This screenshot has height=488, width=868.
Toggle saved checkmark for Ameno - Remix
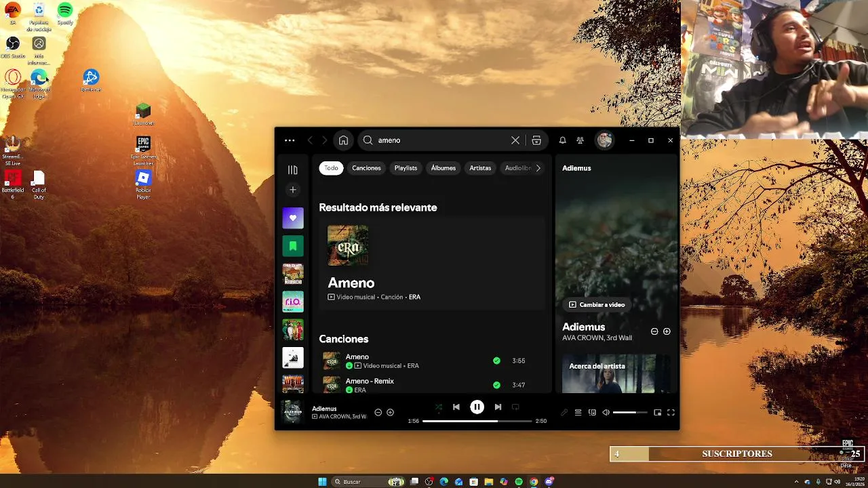coord(496,385)
